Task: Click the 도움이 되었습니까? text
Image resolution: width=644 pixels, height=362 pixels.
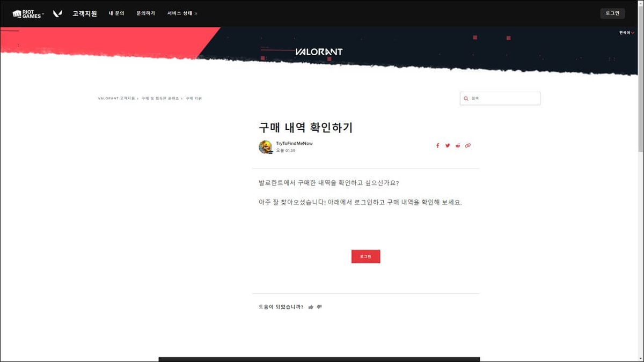Action: pos(281,307)
